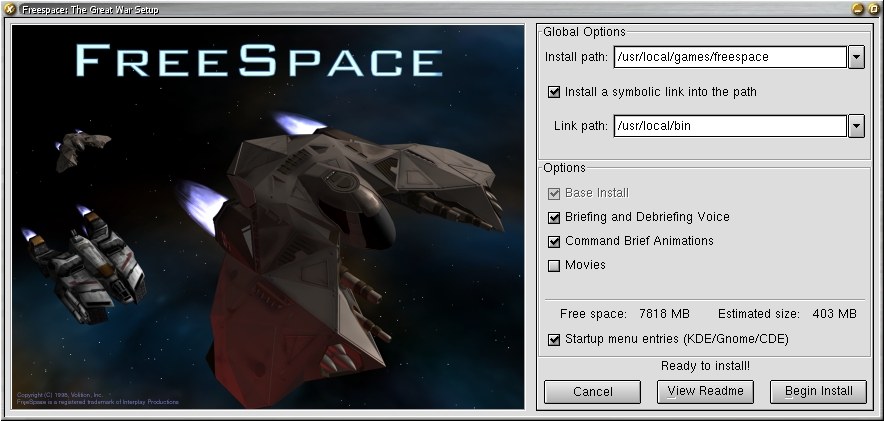Uncheck Install a symbolic link into the path
The height and width of the screenshot is (421, 884).
(x=554, y=92)
